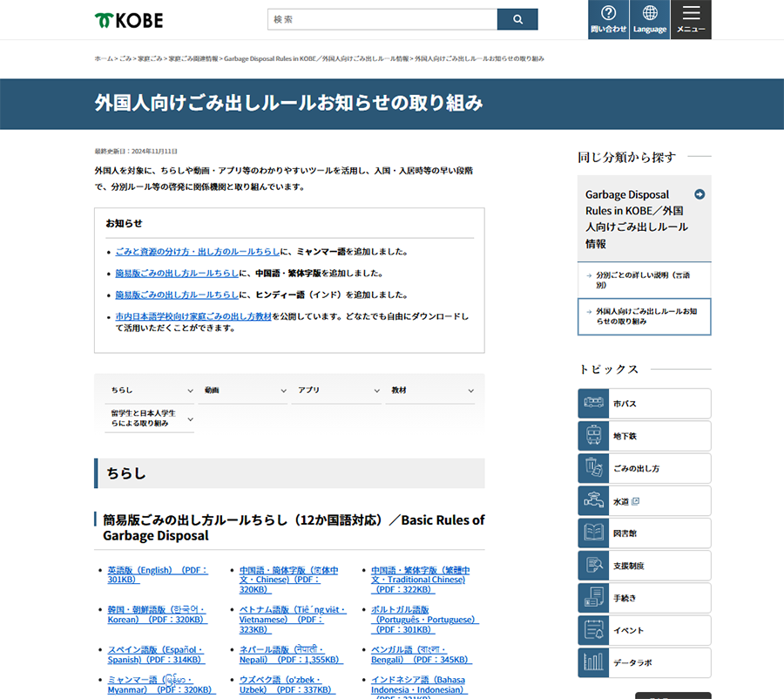Select the 市バス bus icon
This screenshot has width=784, height=699.
[x=593, y=404]
